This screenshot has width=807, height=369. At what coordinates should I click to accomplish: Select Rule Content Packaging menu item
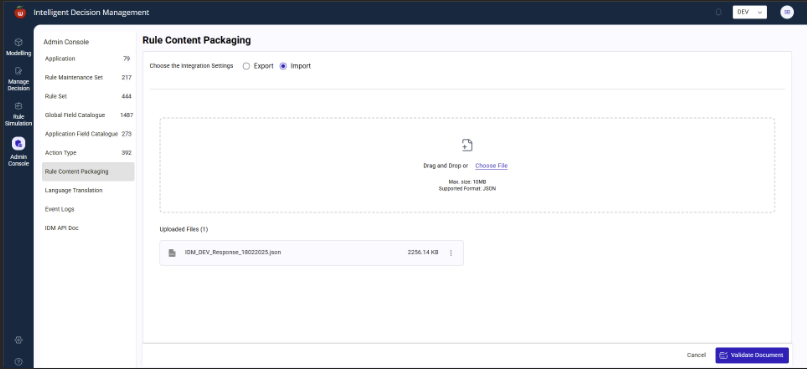88,172
